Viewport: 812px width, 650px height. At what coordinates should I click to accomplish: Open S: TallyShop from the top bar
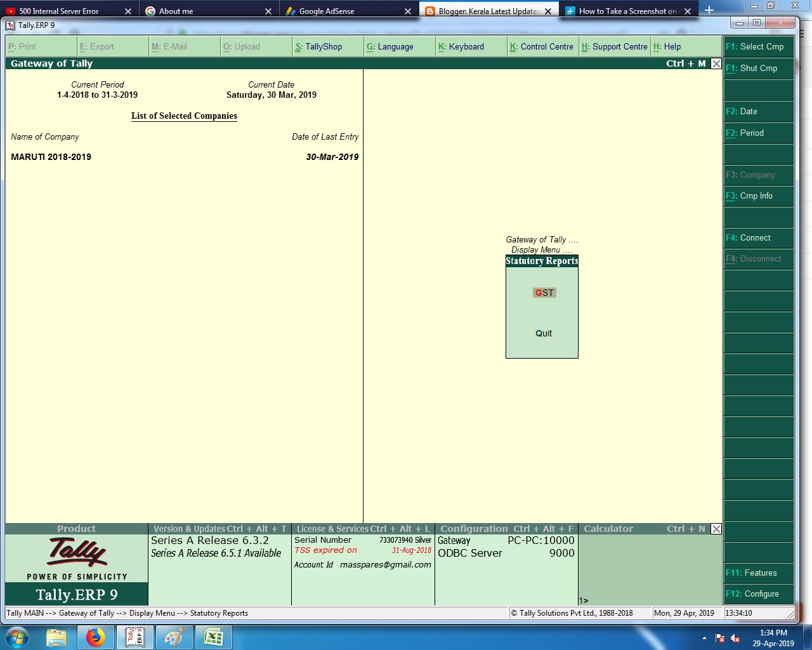point(328,47)
